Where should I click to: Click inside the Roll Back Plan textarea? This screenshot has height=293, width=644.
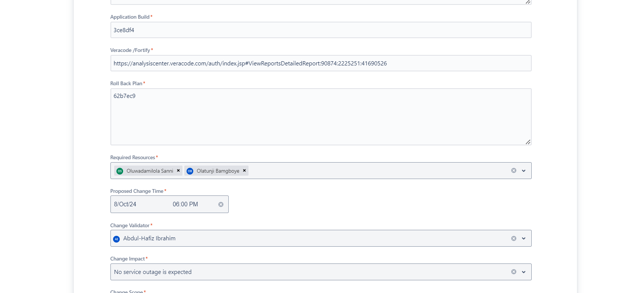click(321, 117)
